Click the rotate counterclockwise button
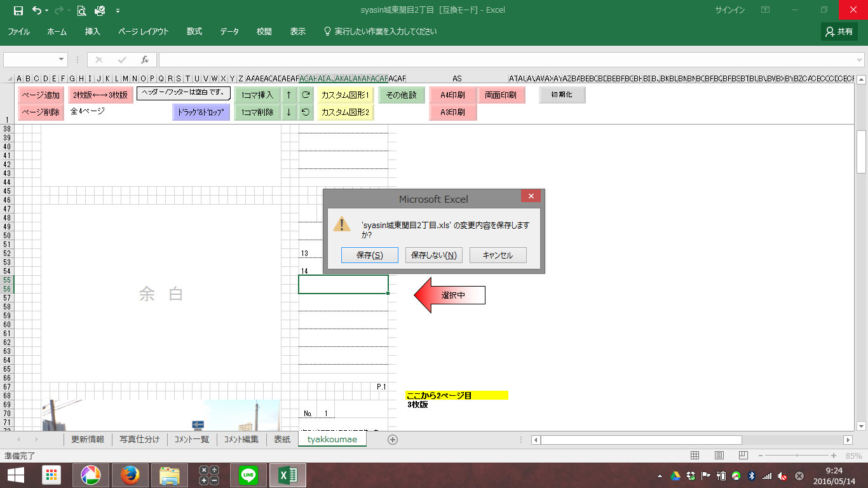Screen dimensions: 868x488 [x=306, y=112]
